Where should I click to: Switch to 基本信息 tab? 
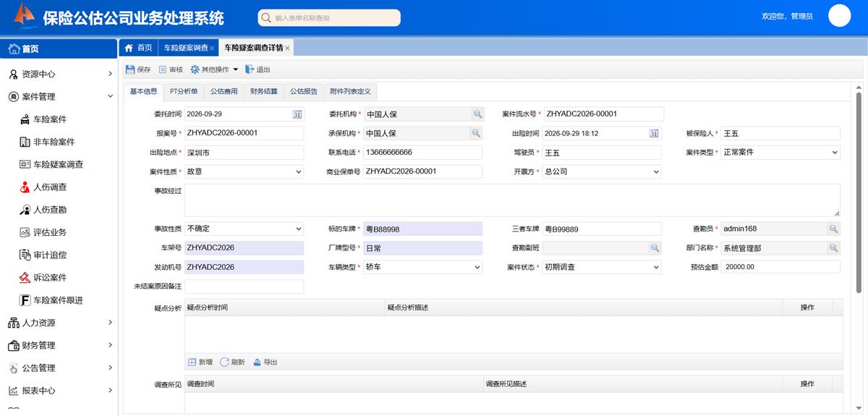(x=143, y=92)
